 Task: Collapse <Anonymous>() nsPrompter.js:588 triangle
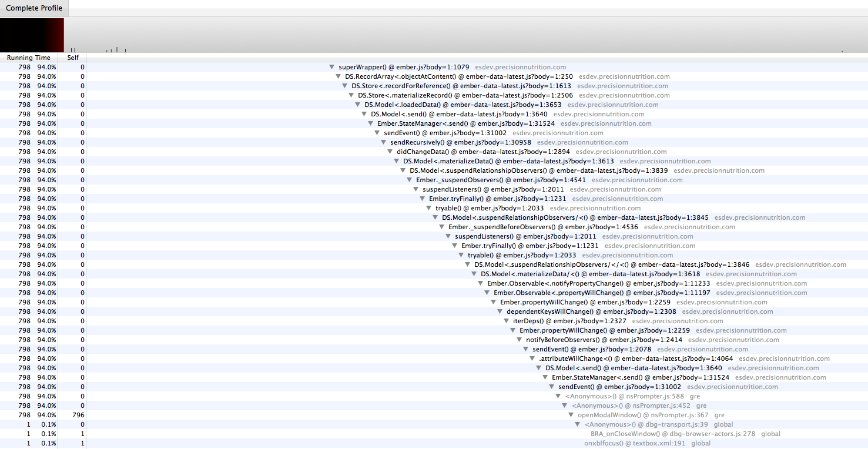point(558,396)
